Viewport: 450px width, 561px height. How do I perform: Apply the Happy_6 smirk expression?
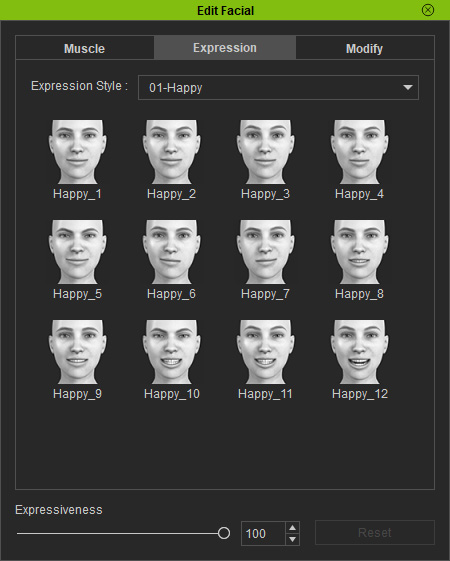(x=171, y=252)
